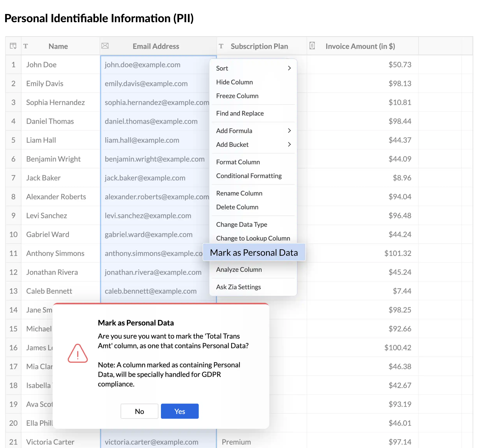
Task: Open Ask Zia Settings
Action: point(238,287)
